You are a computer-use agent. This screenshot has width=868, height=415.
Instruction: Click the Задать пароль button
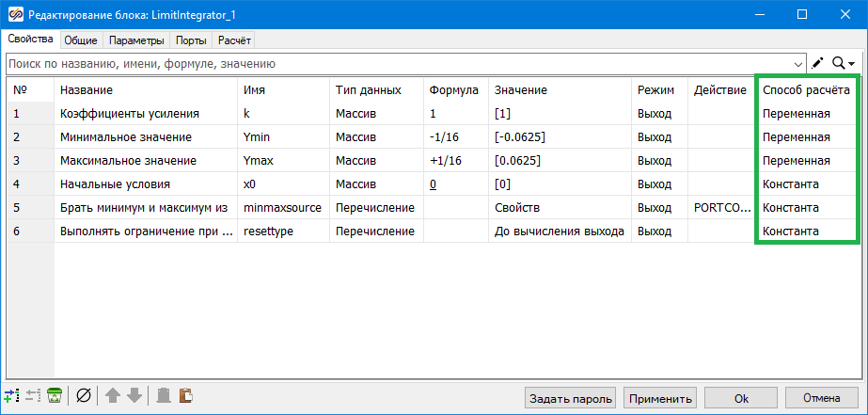click(x=570, y=397)
